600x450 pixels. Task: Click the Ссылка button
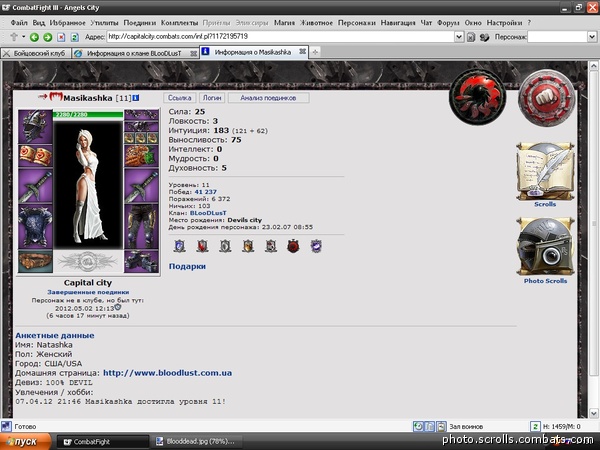pyautogui.click(x=179, y=98)
